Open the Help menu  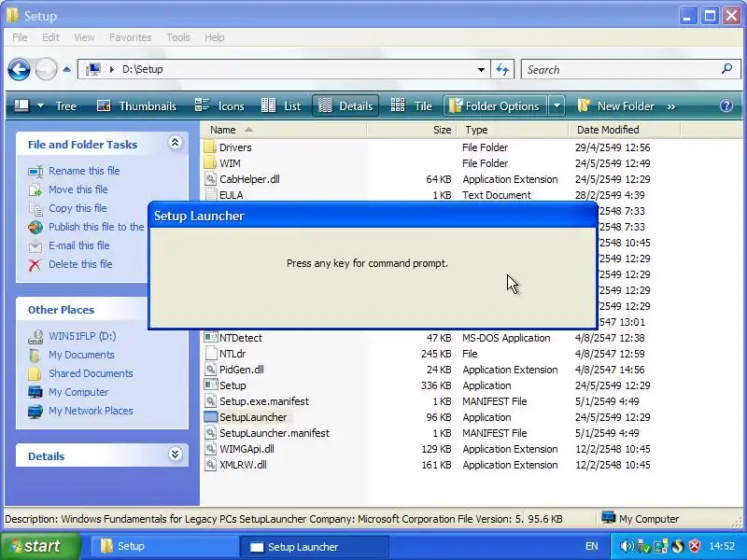pos(215,37)
